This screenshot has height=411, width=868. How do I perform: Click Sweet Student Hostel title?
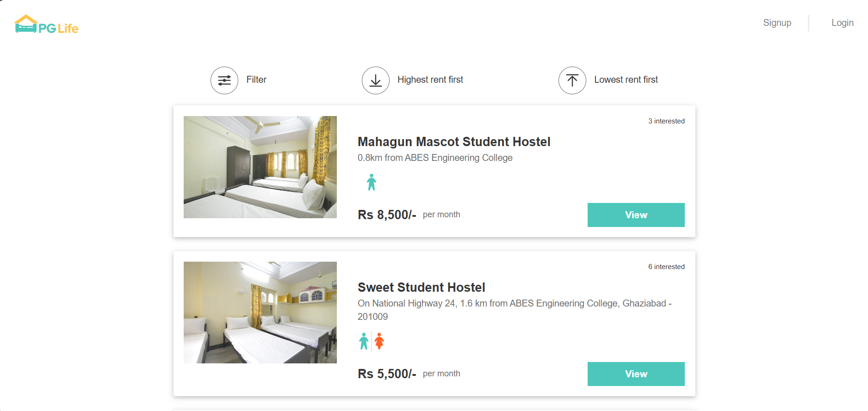[421, 287]
